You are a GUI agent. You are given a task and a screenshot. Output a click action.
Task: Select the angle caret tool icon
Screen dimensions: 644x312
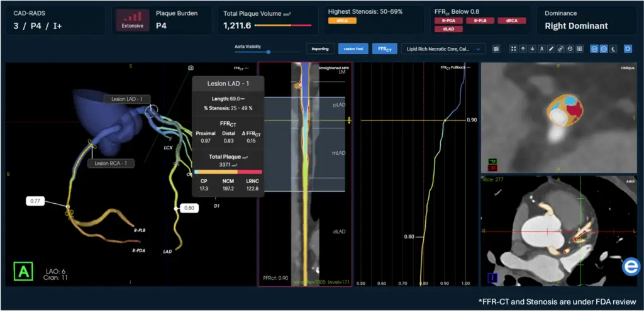[541, 49]
